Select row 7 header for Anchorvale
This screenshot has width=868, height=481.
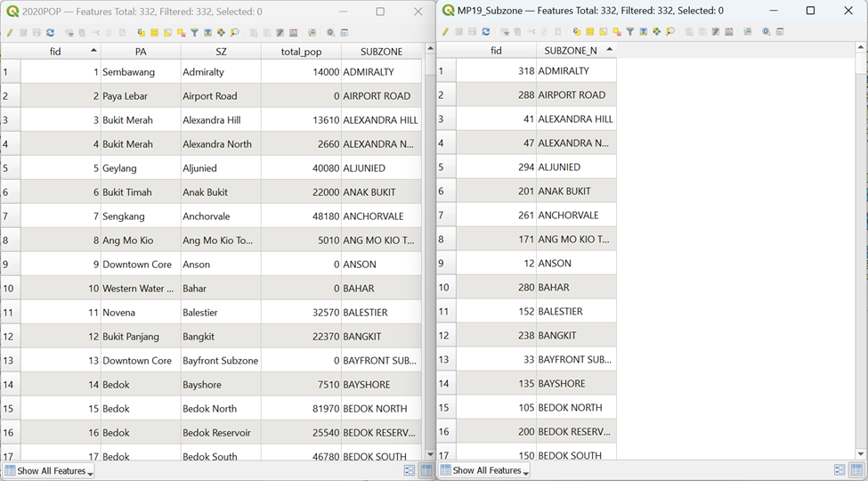[x=10, y=216]
